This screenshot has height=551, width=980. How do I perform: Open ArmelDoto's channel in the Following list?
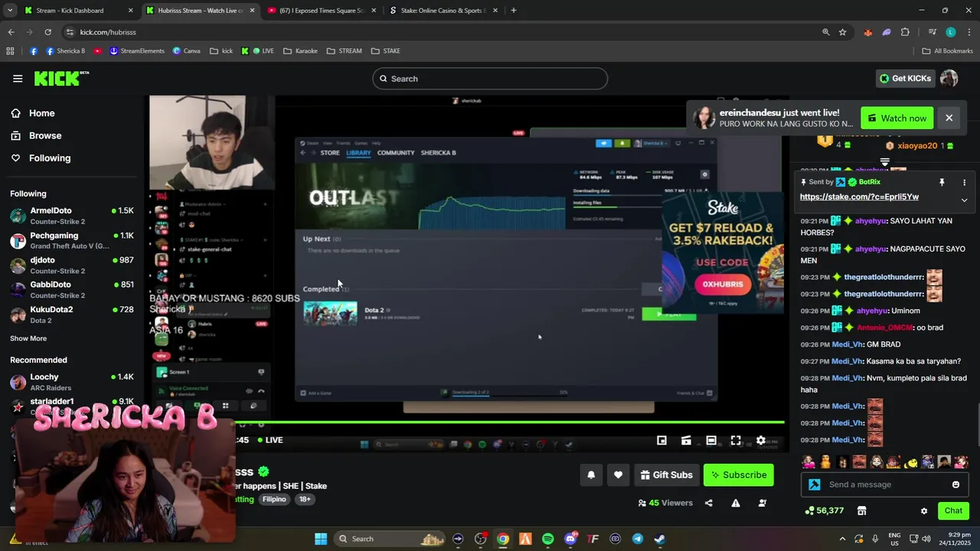coord(72,216)
